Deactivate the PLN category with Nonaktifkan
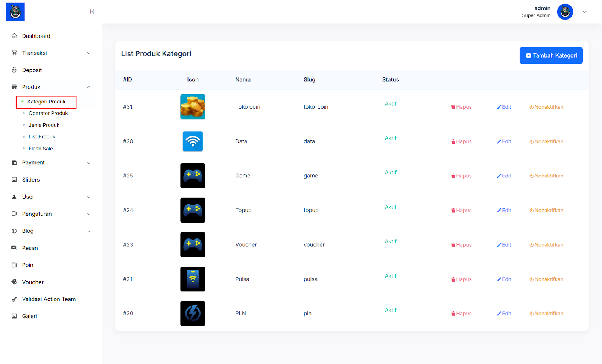 click(546, 314)
